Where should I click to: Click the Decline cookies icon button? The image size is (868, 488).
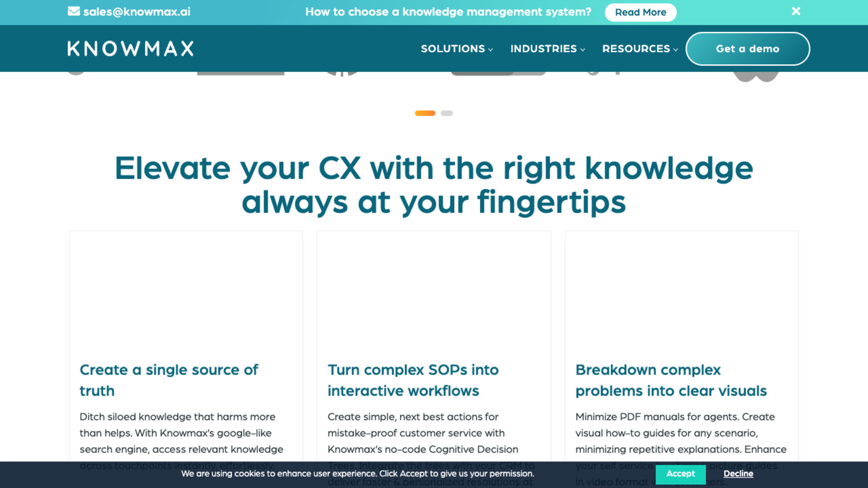(x=738, y=474)
